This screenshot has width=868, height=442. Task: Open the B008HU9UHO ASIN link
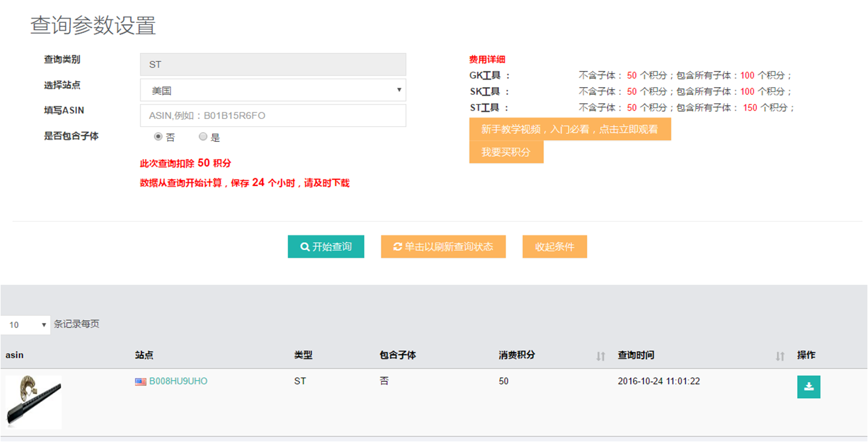click(178, 381)
